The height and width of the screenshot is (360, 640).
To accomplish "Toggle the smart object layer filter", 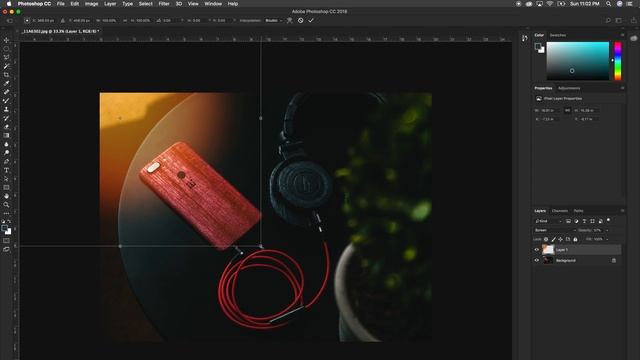I will [600, 221].
